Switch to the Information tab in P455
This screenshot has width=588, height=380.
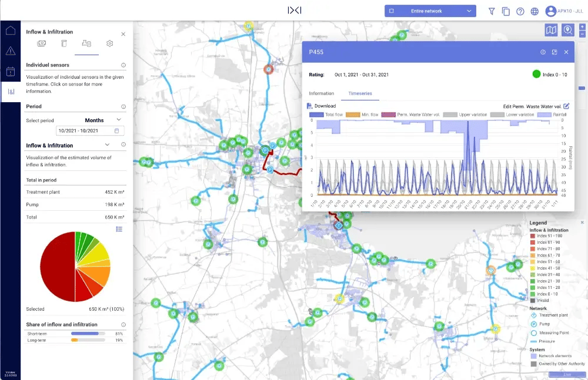pos(322,93)
